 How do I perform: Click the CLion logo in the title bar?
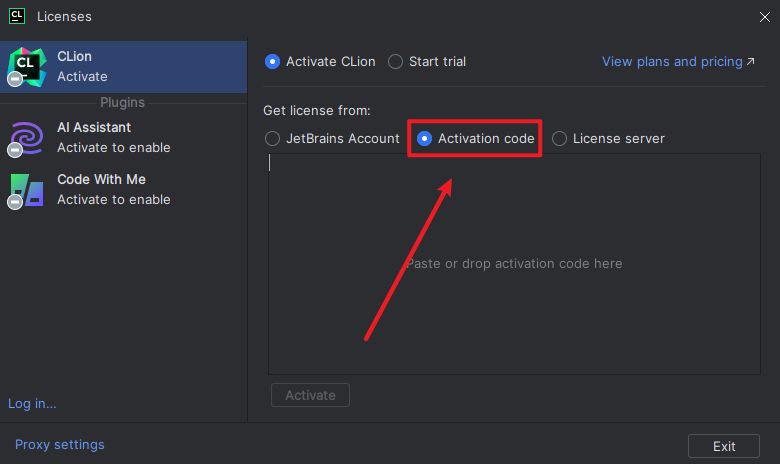(x=16, y=16)
